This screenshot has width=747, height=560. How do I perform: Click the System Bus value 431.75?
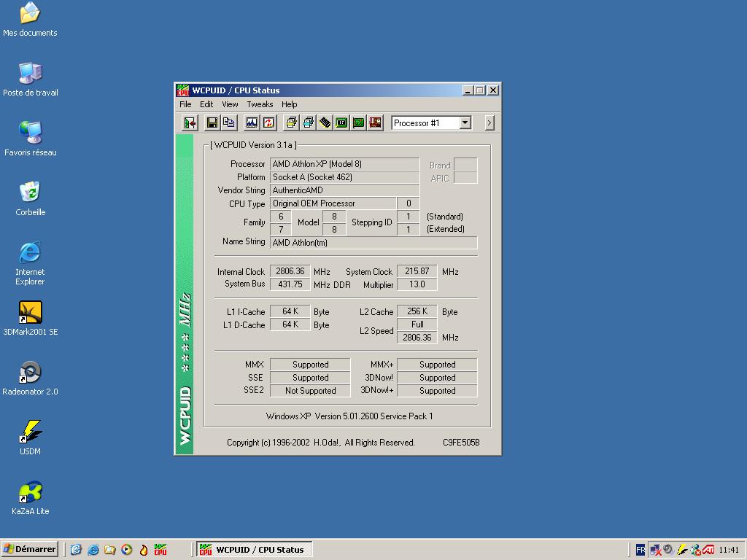pos(290,284)
